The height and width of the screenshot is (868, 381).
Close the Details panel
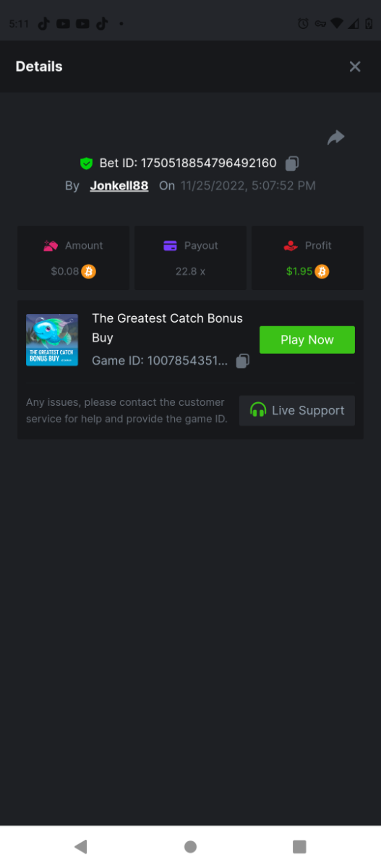coord(355,67)
